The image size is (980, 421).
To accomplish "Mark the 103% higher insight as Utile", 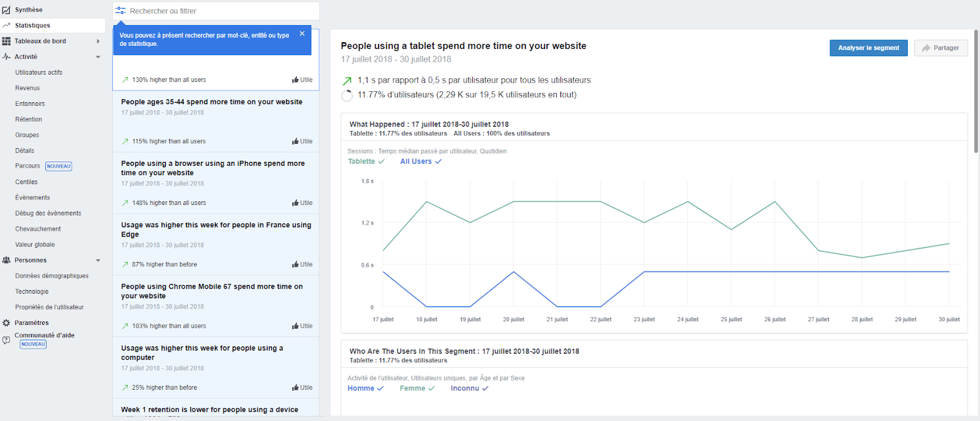I will [x=302, y=326].
